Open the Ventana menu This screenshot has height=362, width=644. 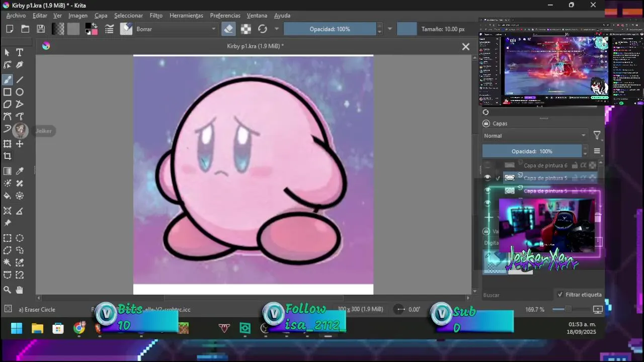257,16
